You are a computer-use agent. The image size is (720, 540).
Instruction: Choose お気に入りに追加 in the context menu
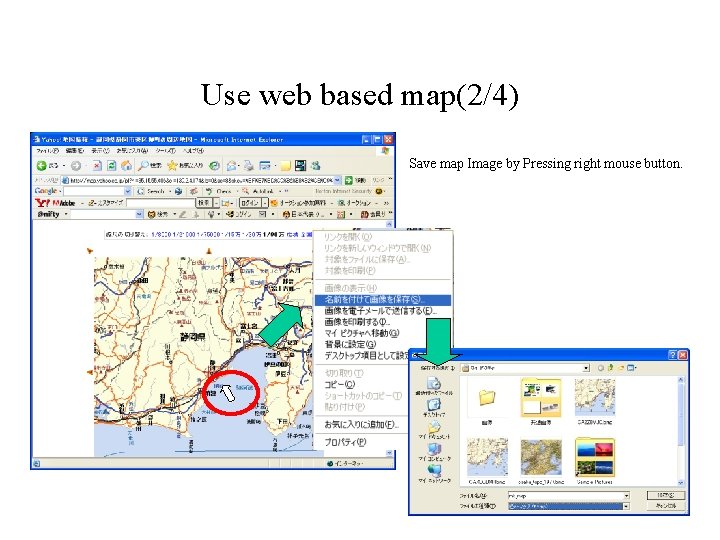click(x=361, y=424)
